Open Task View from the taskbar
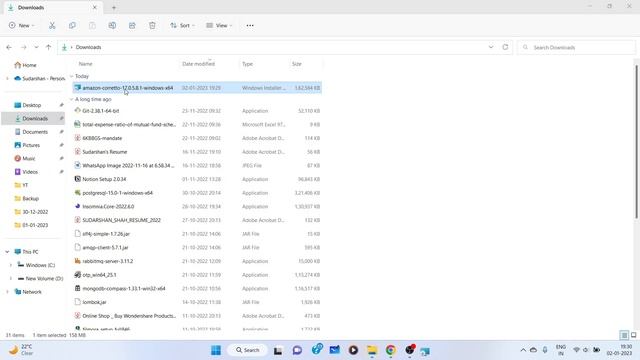 (x=278, y=350)
